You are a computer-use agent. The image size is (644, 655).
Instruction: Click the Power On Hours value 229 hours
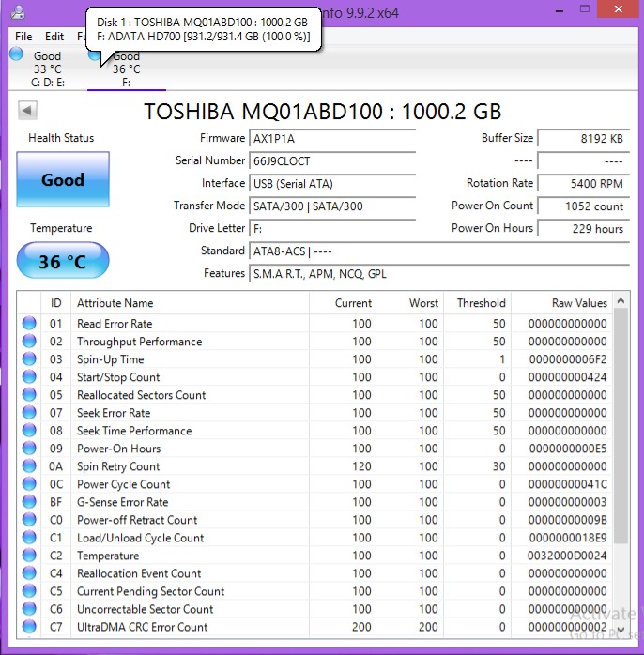[583, 229]
